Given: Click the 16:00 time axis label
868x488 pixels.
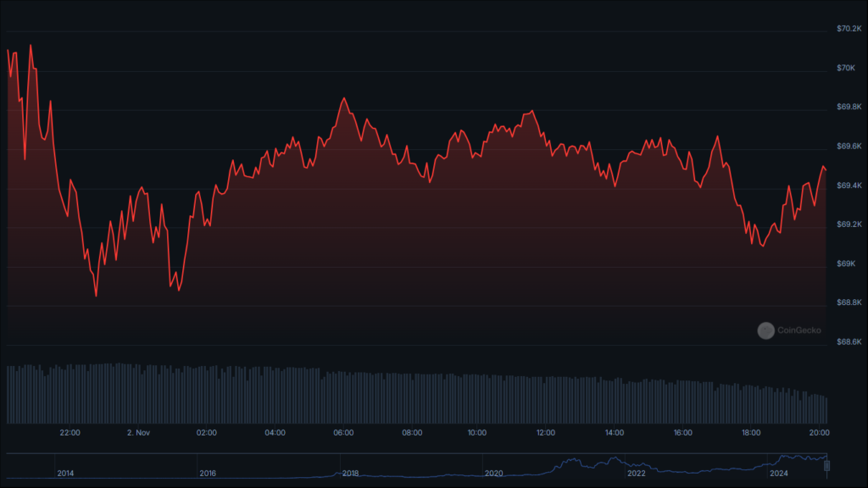Looking at the screenshot, I should (682, 433).
